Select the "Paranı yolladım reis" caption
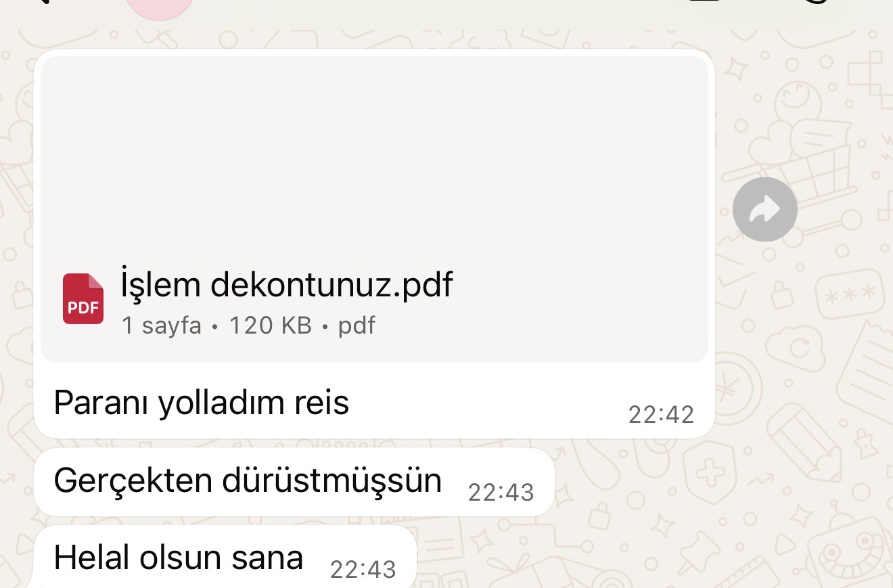Screen dimensions: 893x588 (x=202, y=403)
